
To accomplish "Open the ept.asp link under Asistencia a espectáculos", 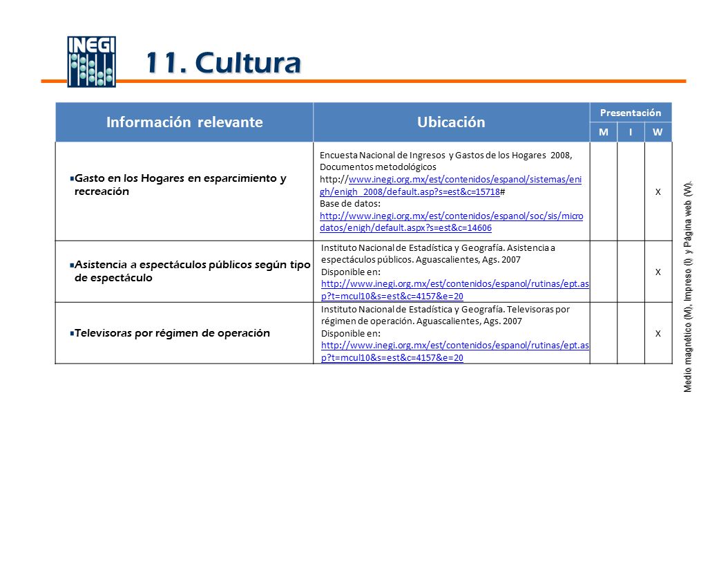I will click(x=455, y=290).
